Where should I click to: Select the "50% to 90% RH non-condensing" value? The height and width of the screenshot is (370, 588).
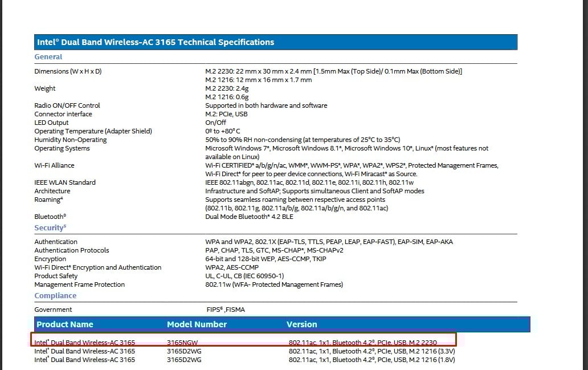(x=303, y=140)
